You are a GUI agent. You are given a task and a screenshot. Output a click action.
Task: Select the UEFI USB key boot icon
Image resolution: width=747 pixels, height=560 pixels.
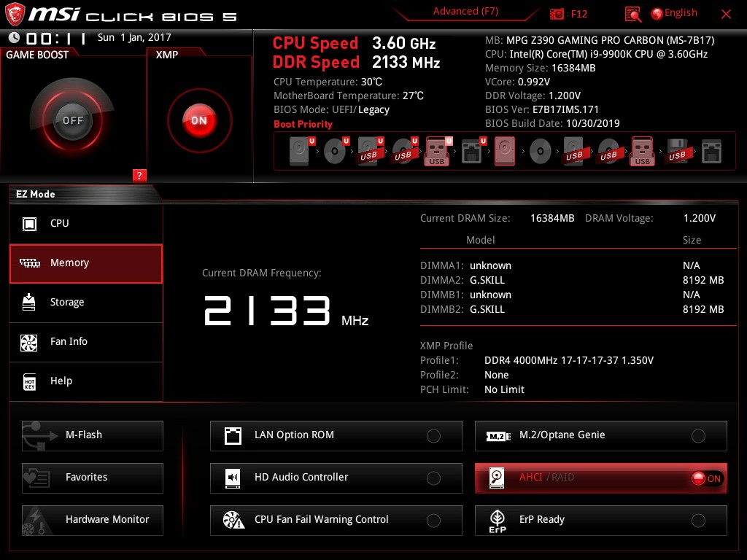(438, 152)
